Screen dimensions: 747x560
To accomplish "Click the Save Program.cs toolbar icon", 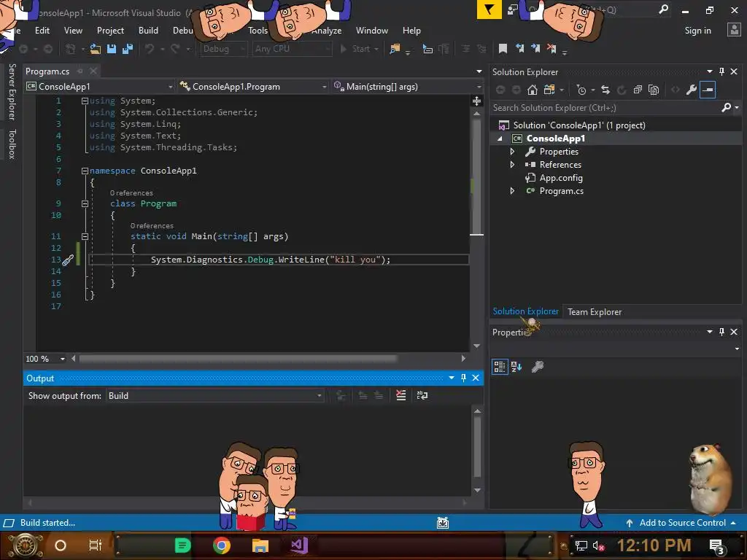I will coord(112,49).
